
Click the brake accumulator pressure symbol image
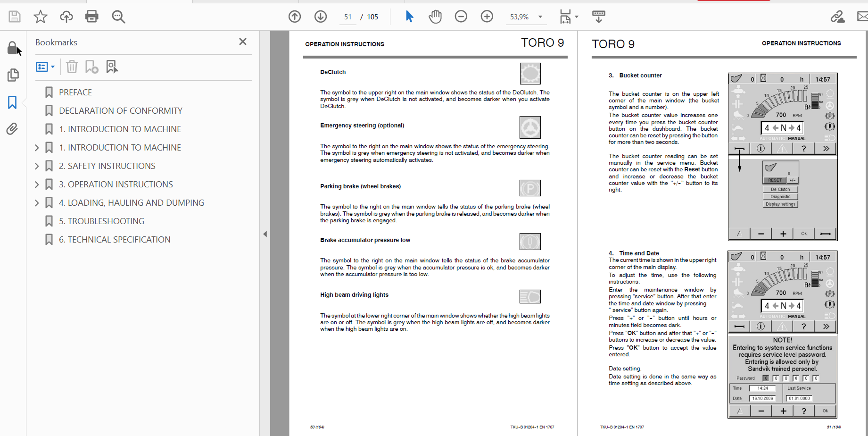(530, 242)
